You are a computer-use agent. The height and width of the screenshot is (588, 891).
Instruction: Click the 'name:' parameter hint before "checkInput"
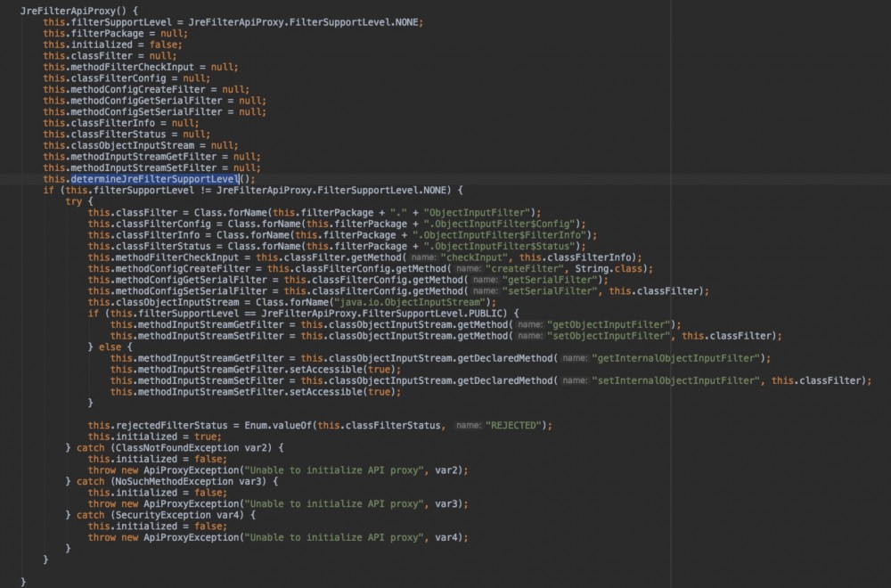(423, 257)
